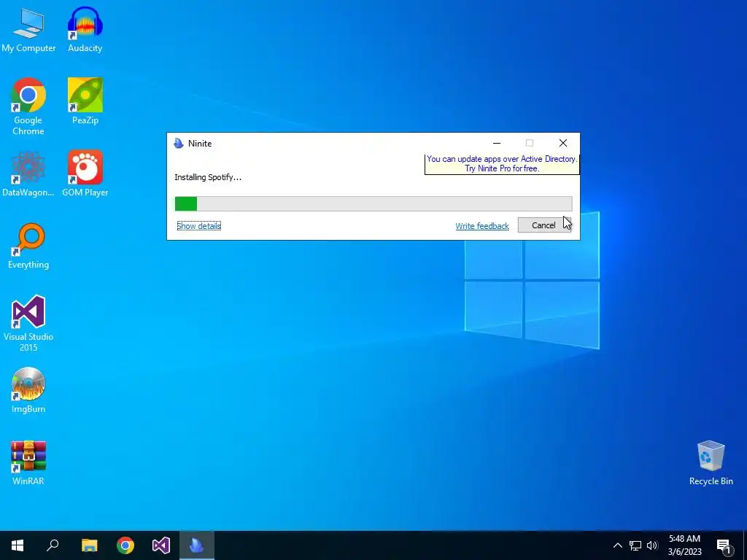This screenshot has width=747, height=560.
Task: Click the Ninite Pro Active Directory banner
Action: point(502,164)
